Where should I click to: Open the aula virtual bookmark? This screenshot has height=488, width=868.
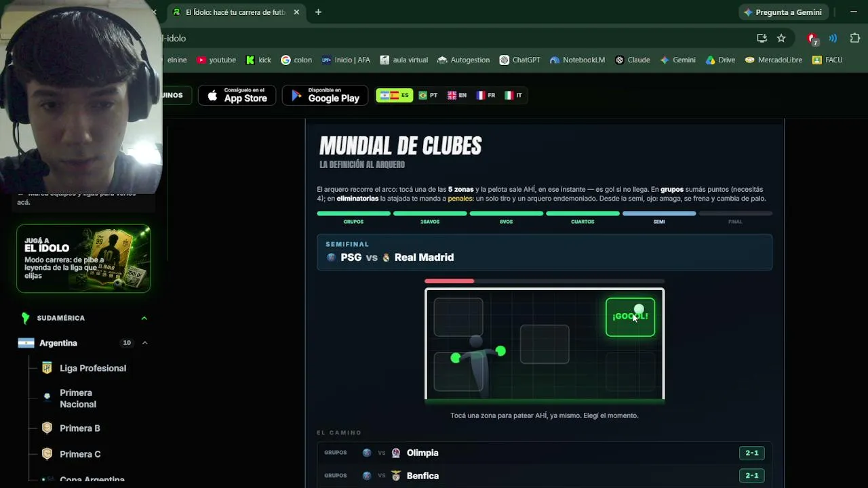[403, 60]
